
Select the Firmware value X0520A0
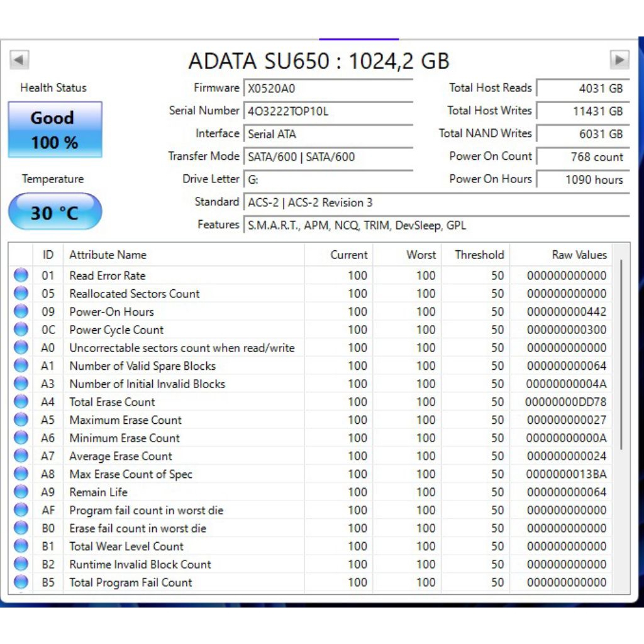(327, 88)
